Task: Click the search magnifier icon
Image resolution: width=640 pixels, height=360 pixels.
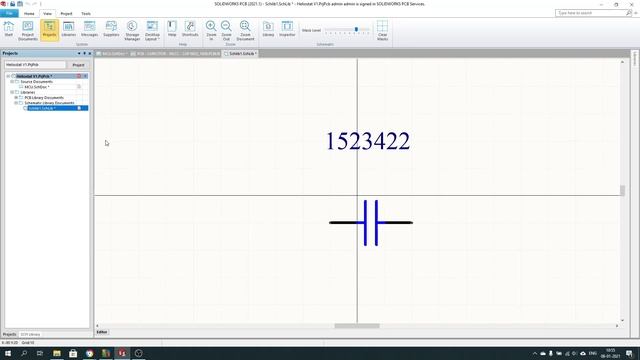Action: tap(629, 13)
